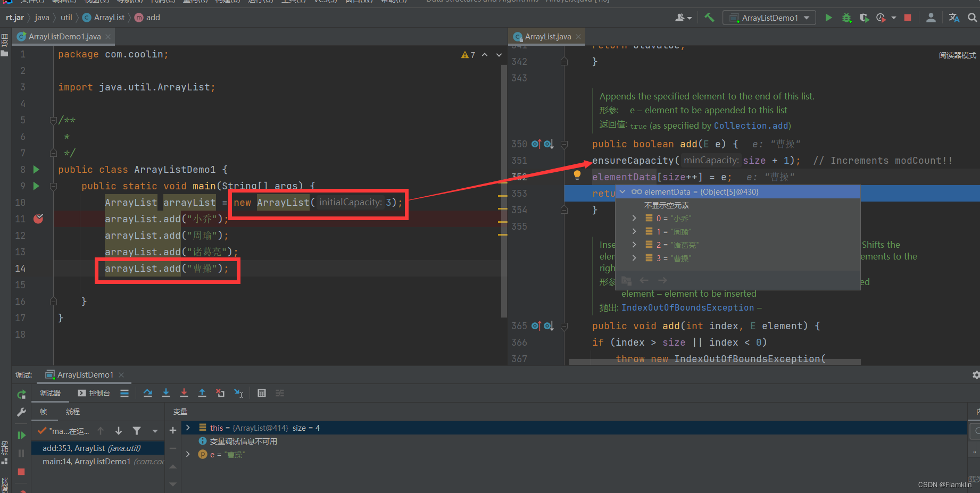The height and width of the screenshot is (493, 980).
Task: Expand element 0 = 小乔 in the popup
Action: [x=634, y=218]
